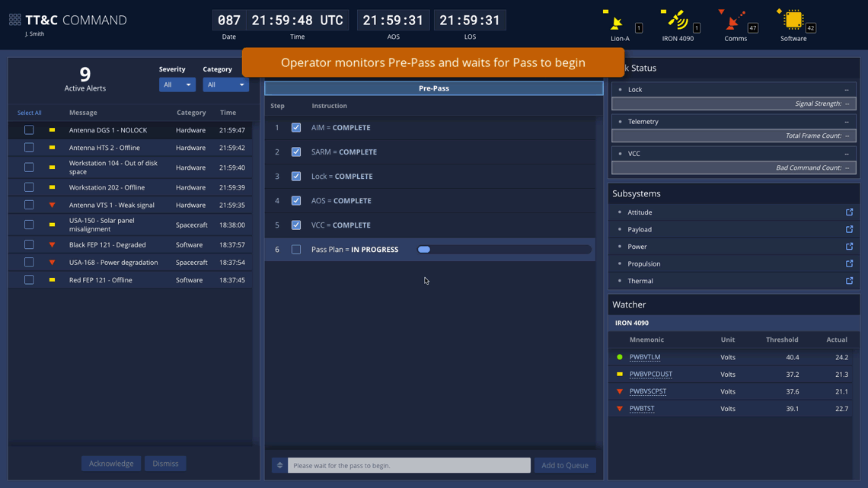Image resolution: width=868 pixels, height=488 pixels.
Task: Open Attitude subsystem in new window
Action: [849, 212]
